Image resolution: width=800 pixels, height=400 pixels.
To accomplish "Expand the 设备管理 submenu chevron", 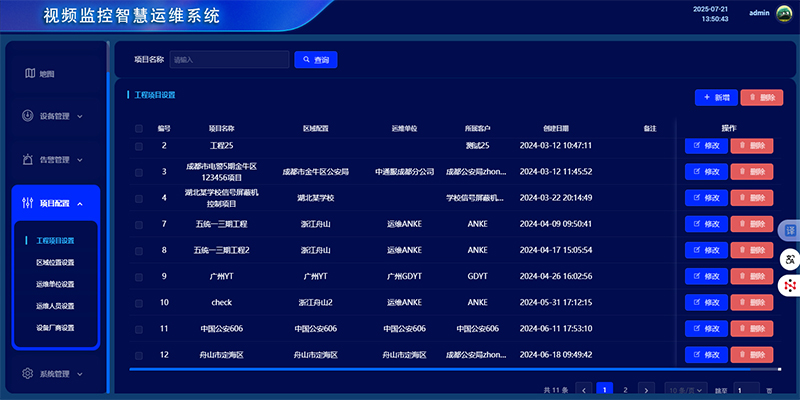I will pyautogui.click(x=80, y=117).
